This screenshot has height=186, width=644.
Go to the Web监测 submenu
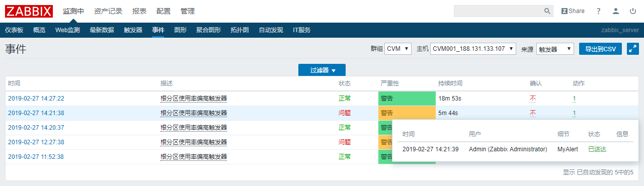(67, 30)
